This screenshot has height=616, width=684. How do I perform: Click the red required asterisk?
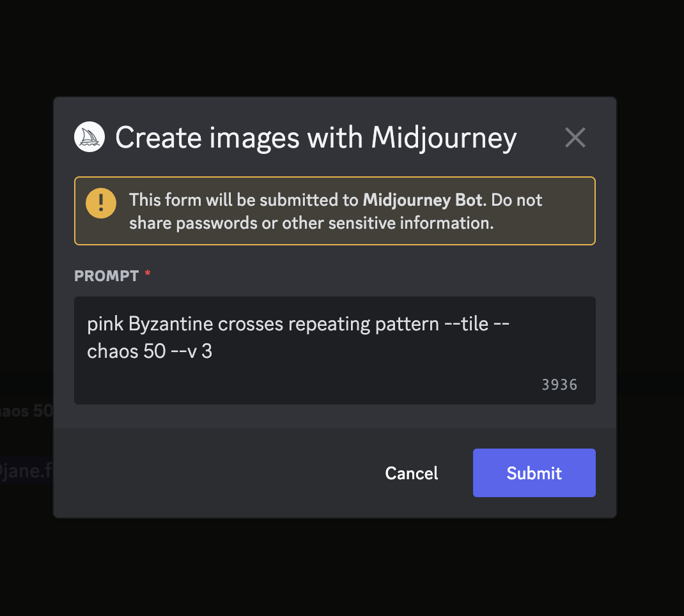click(x=148, y=274)
